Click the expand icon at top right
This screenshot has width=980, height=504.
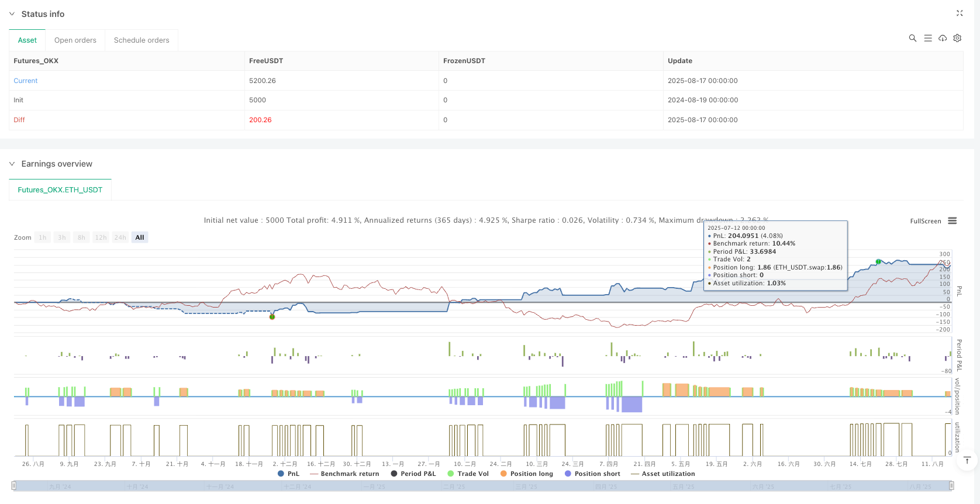pyautogui.click(x=960, y=13)
